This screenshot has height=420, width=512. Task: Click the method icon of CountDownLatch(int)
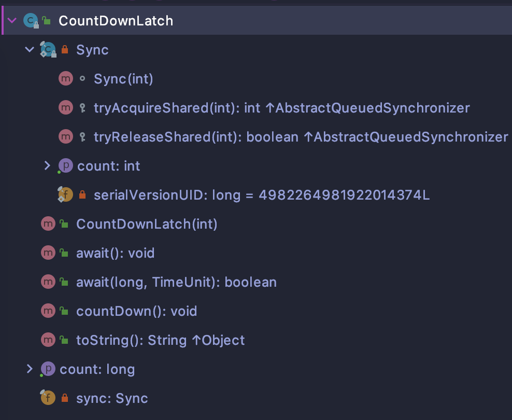tap(48, 223)
